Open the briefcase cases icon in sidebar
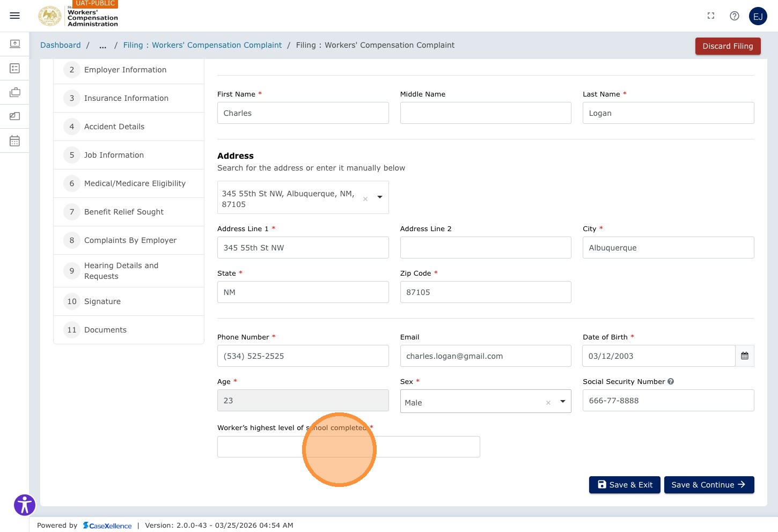 (x=15, y=92)
